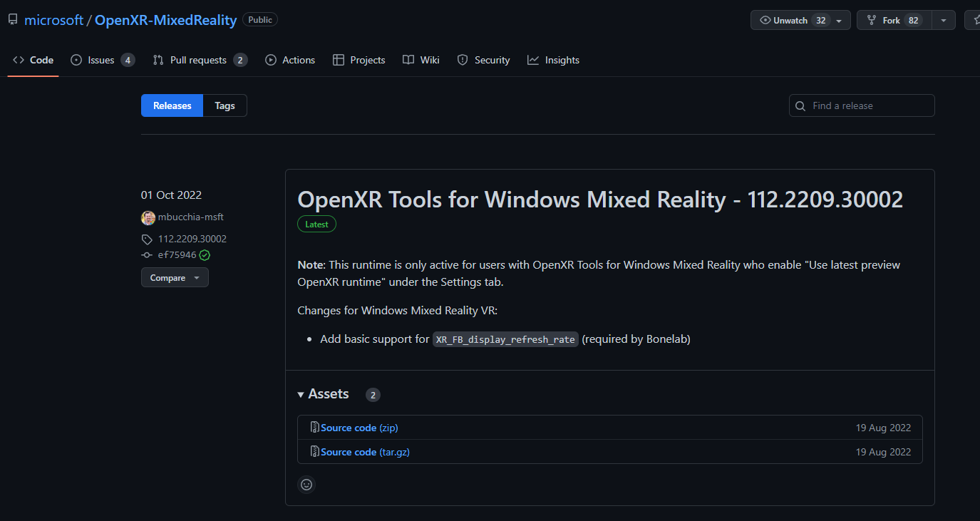980x521 pixels.
Task: Click the tar.gz file icon for Source code
Action: click(315, 452)
